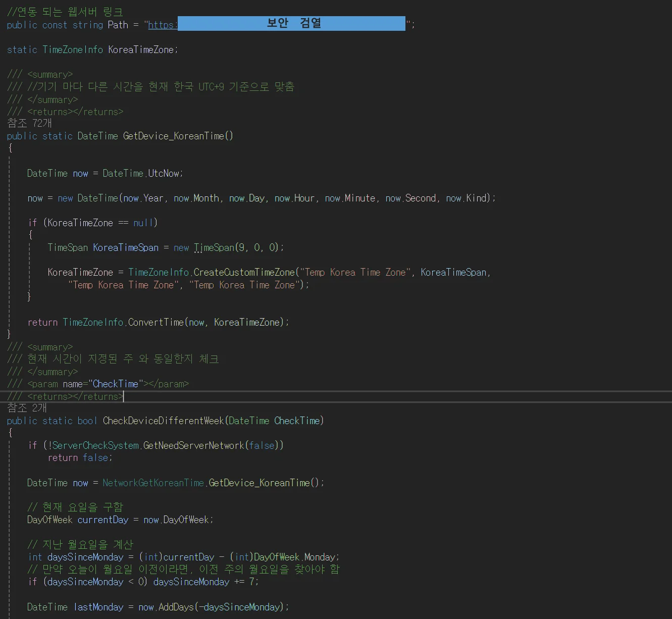Click the UtcNow property

(164, 173)
